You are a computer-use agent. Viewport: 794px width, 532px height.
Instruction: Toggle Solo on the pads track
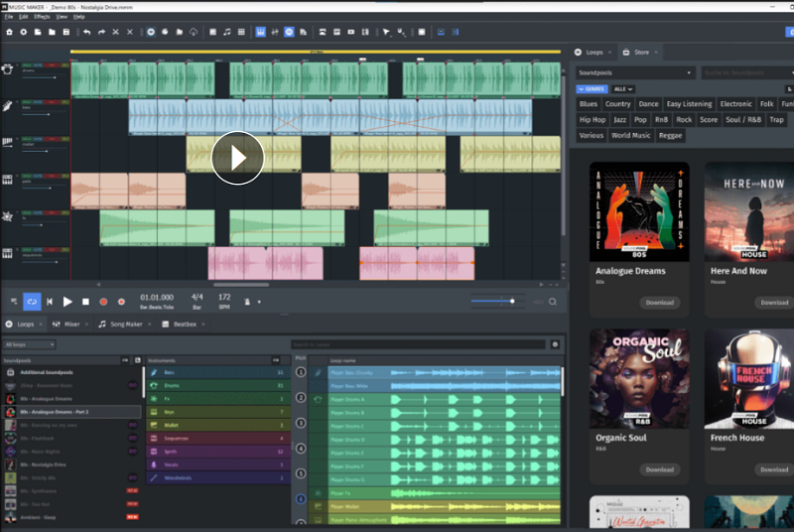tap(26, 176)
